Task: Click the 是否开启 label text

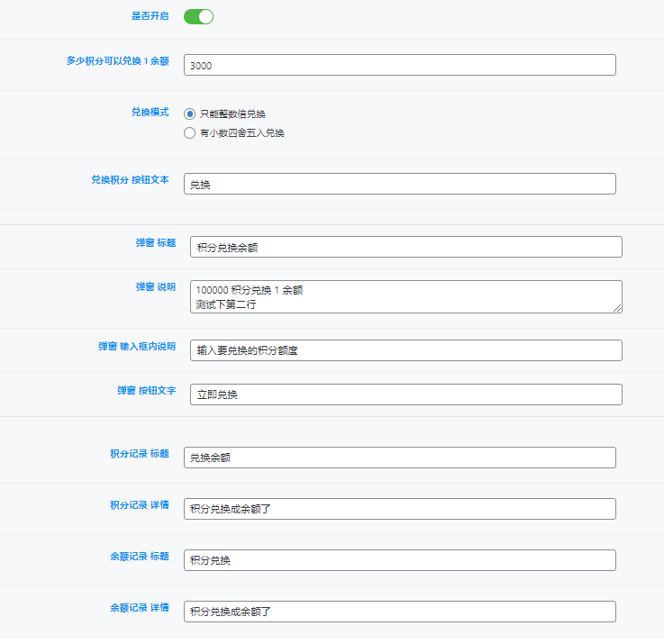Action: tap(150, 16)
